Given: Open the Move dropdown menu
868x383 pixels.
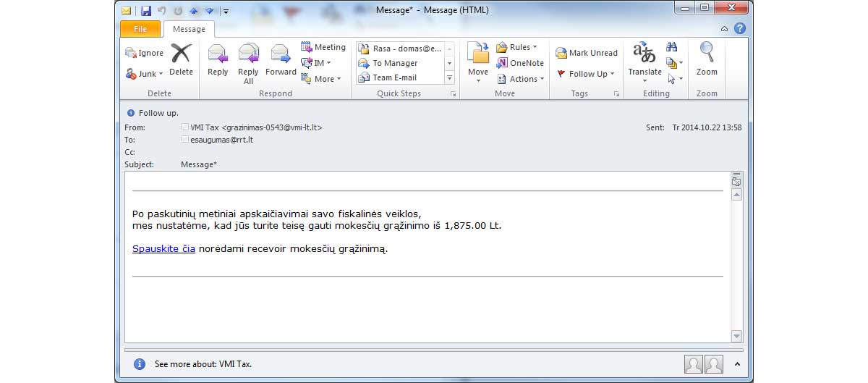Looking at the screenshot, I should tap(478, 63).
